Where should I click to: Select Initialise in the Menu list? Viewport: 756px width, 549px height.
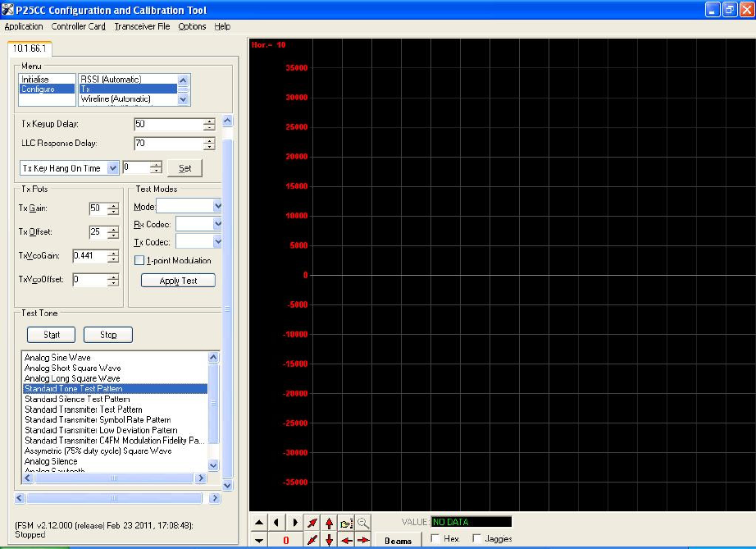click(x=47, y=79)
